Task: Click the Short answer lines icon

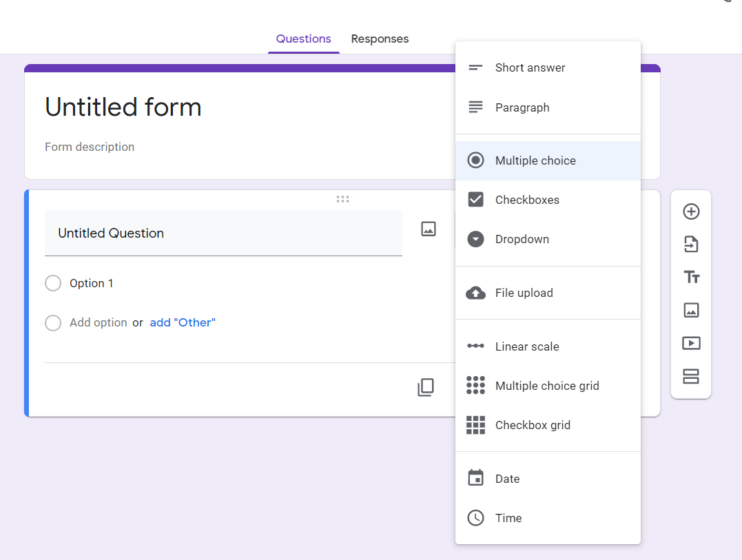Action: (x=475, y=68)
